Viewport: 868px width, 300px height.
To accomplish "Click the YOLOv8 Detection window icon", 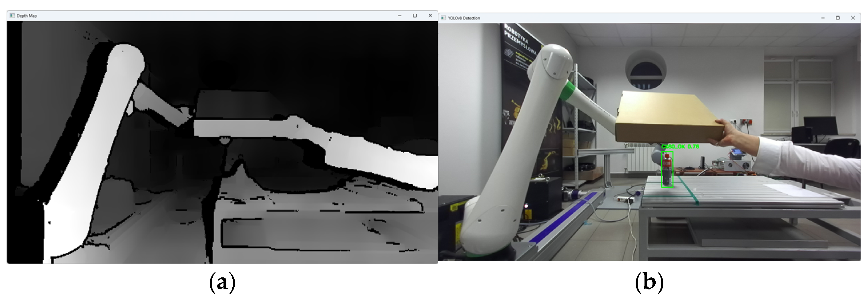I will tap(444, 18).
